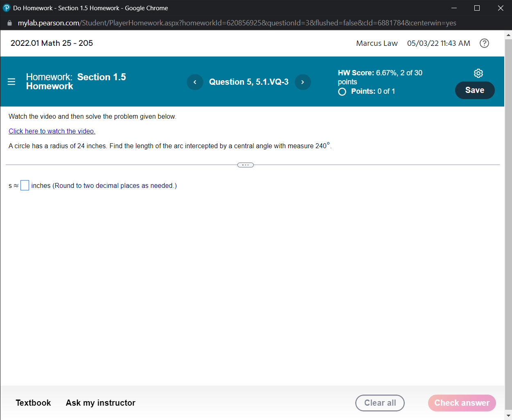Click the answer input box for s

coord(25,185)
